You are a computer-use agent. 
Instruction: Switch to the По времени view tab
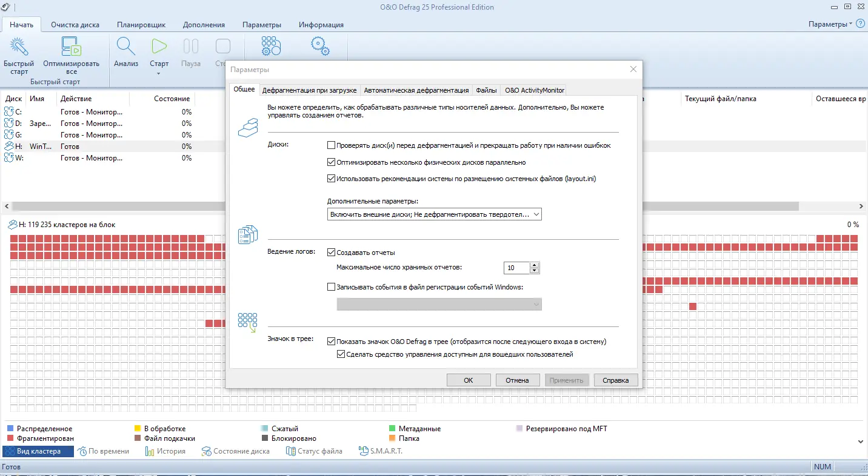click(x=104, y=451)
